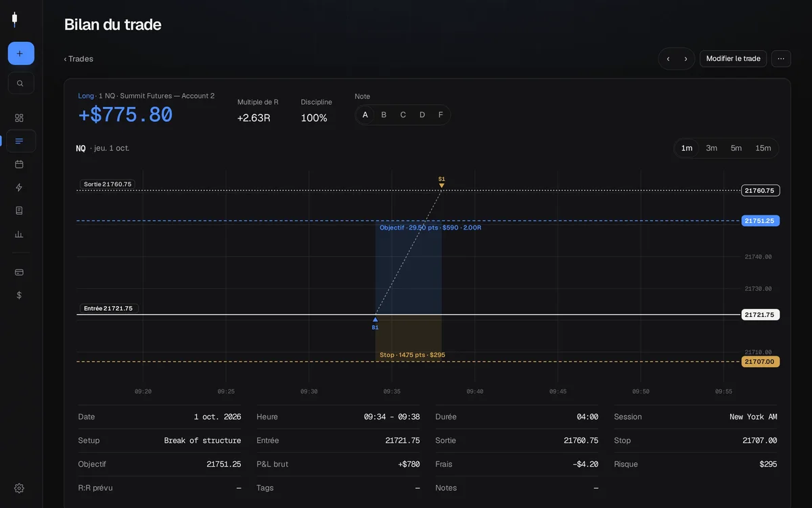Click the dollar sign sidebar icon
Viewport: 812px width, 508px height.
point(19,295)
